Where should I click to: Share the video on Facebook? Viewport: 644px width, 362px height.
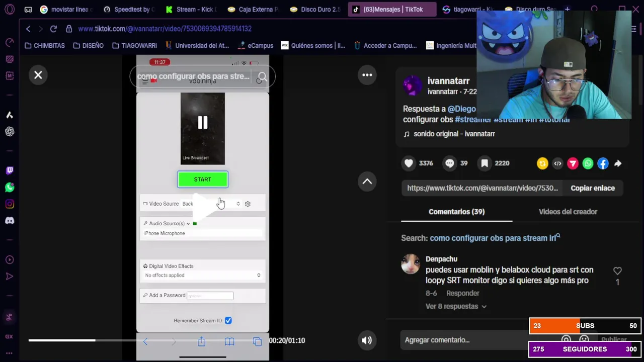(x=603, y=163)
